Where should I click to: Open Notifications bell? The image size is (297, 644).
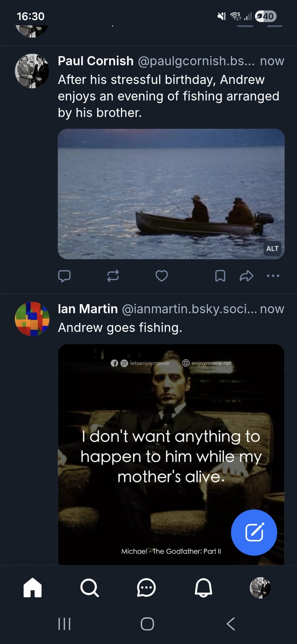pos(203,588)
